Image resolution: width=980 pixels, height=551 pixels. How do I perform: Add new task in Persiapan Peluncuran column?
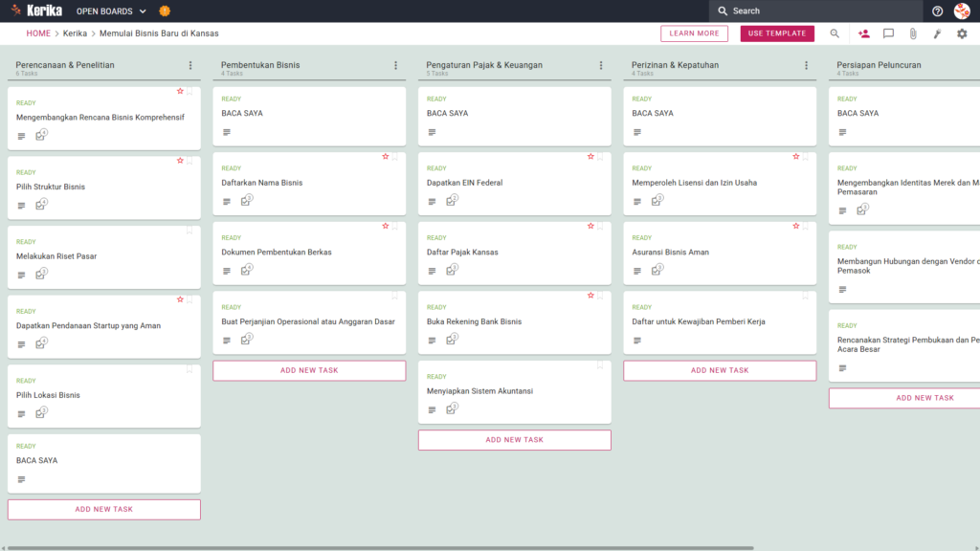[x=905, y=398]
